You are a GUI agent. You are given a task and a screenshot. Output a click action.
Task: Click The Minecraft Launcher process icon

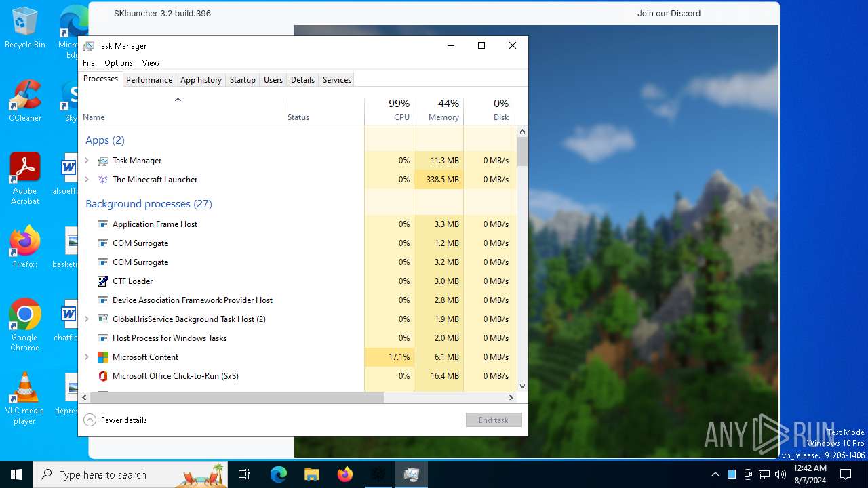pyautogui.click(x=103, y=180)
